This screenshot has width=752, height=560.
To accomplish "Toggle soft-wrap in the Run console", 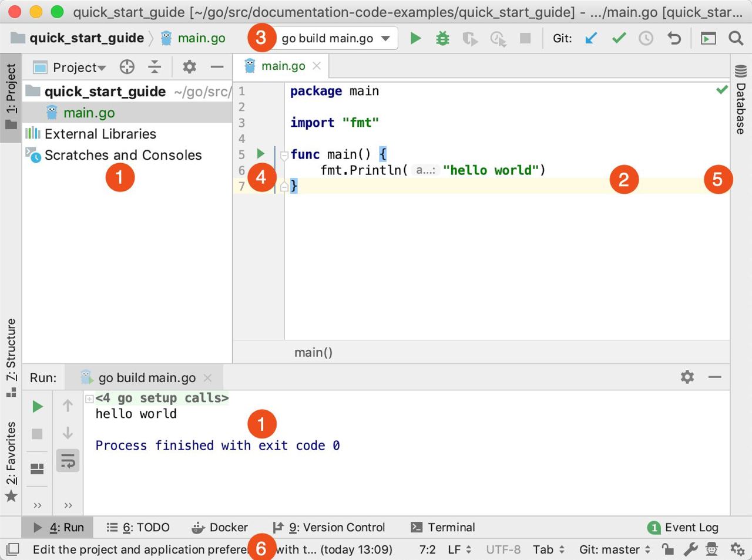I will coord(68,461).
